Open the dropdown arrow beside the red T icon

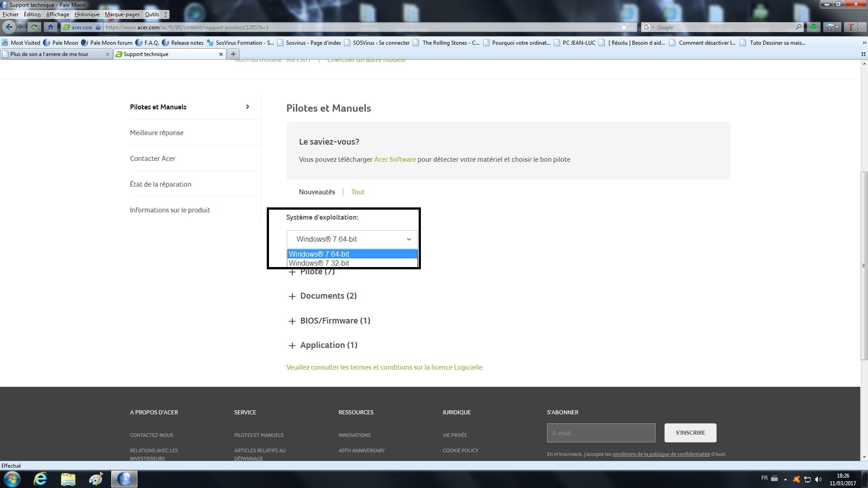pos(862,27)
